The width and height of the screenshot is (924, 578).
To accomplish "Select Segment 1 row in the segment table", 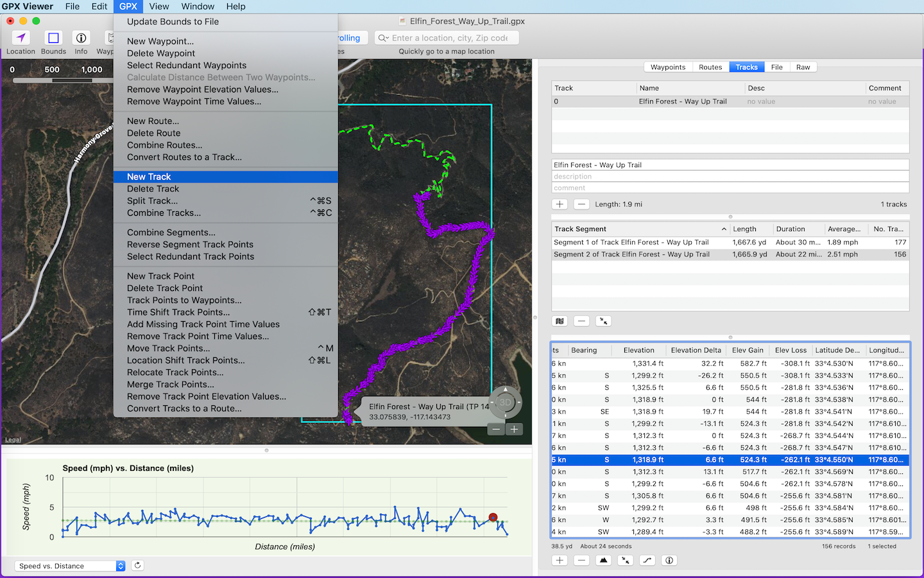I will (631, 243).
